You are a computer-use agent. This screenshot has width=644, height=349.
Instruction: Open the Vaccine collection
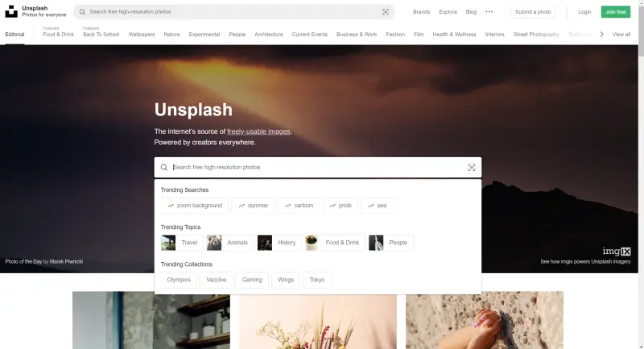[216, 280]
